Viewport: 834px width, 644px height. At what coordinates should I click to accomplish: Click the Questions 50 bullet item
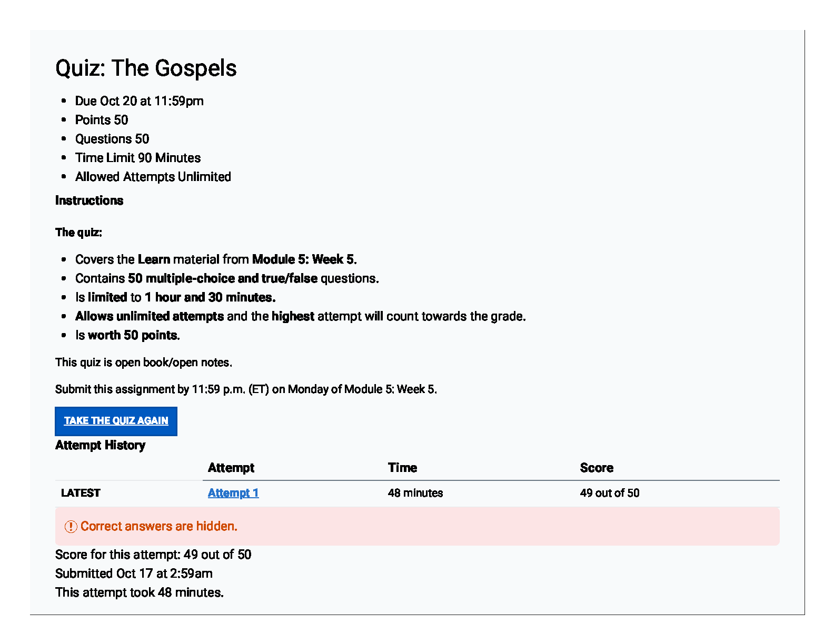point(112,139)
